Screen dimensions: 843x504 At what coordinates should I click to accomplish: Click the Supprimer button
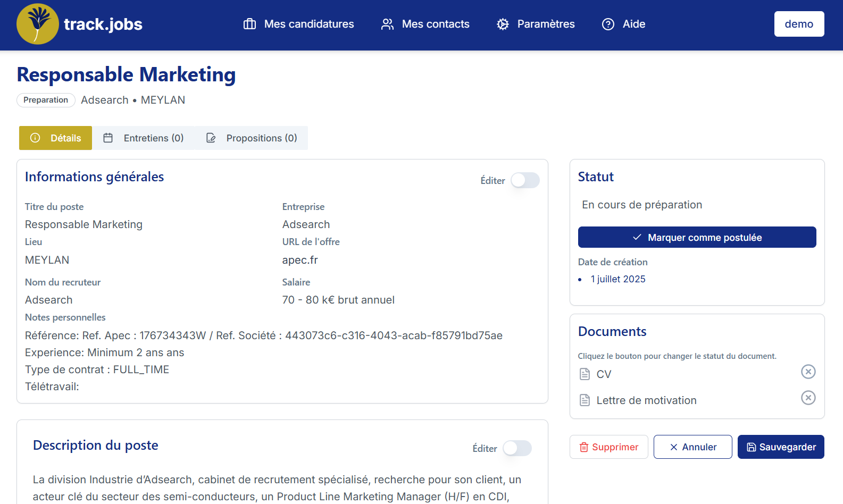coord(608,447)
